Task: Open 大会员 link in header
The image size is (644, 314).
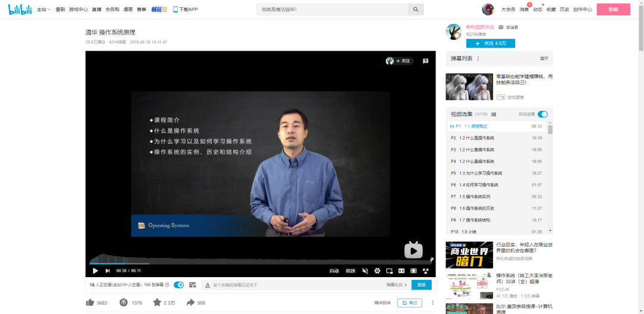Action: click(x=508, y=10)
